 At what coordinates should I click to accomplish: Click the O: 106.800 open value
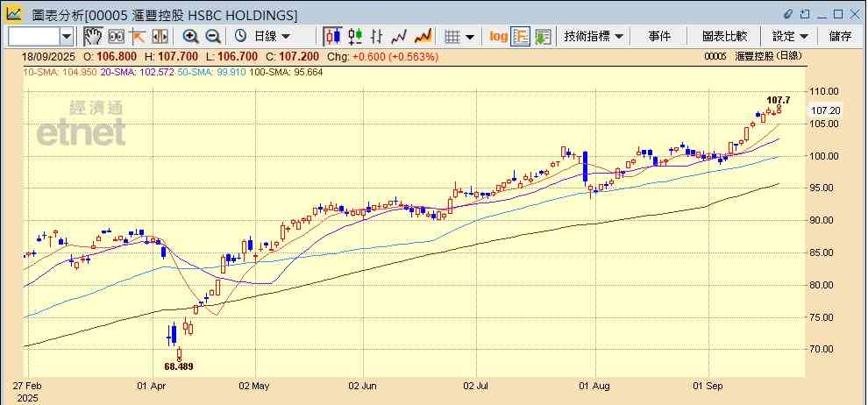point(110,56)
